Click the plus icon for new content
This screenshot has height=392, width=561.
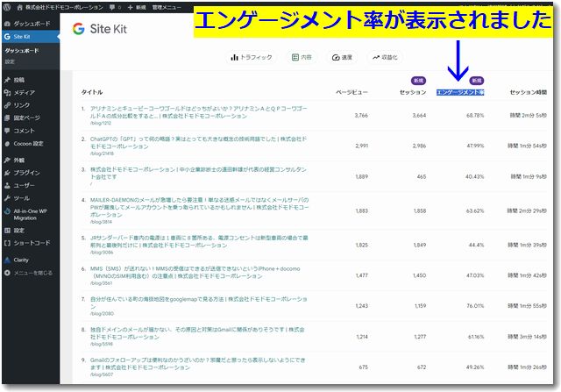(131, 7)
